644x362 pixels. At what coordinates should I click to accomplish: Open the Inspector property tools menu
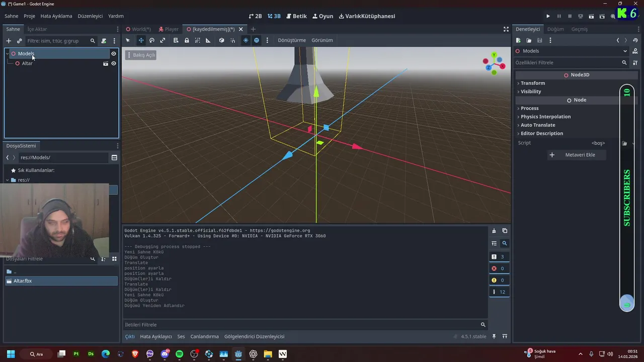pos(635,63)
